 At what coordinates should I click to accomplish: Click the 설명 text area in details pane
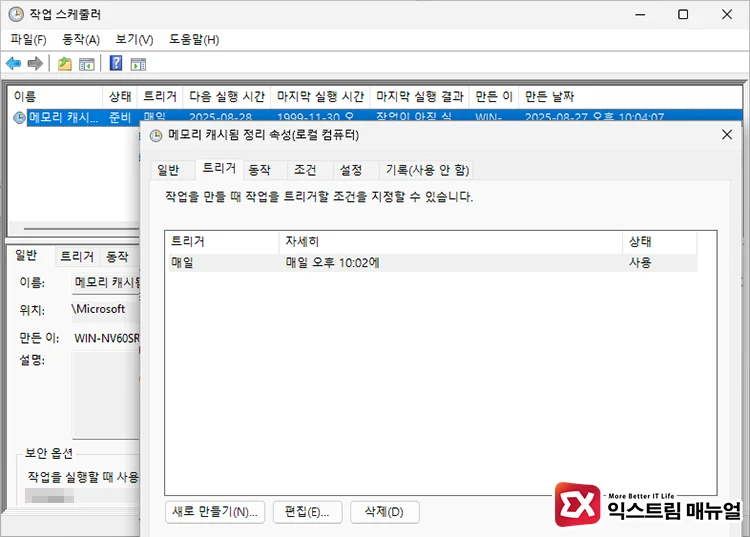[x=106, y=395]
